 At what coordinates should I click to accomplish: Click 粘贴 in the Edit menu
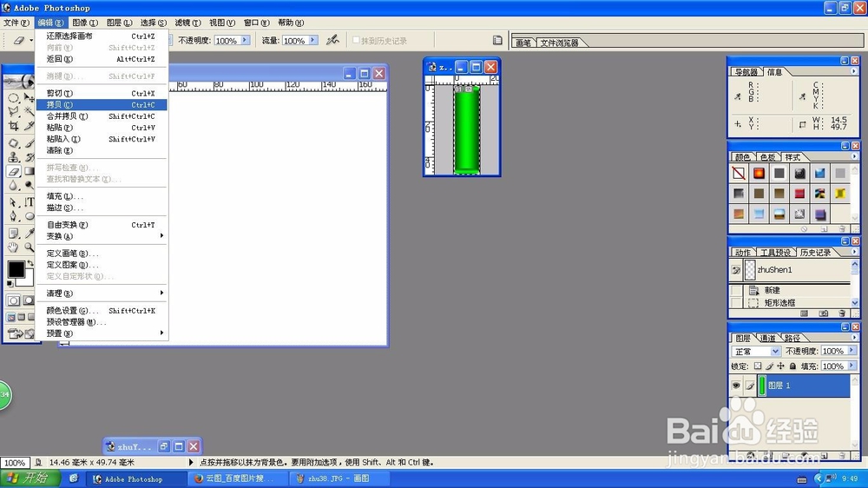(102, 128)
